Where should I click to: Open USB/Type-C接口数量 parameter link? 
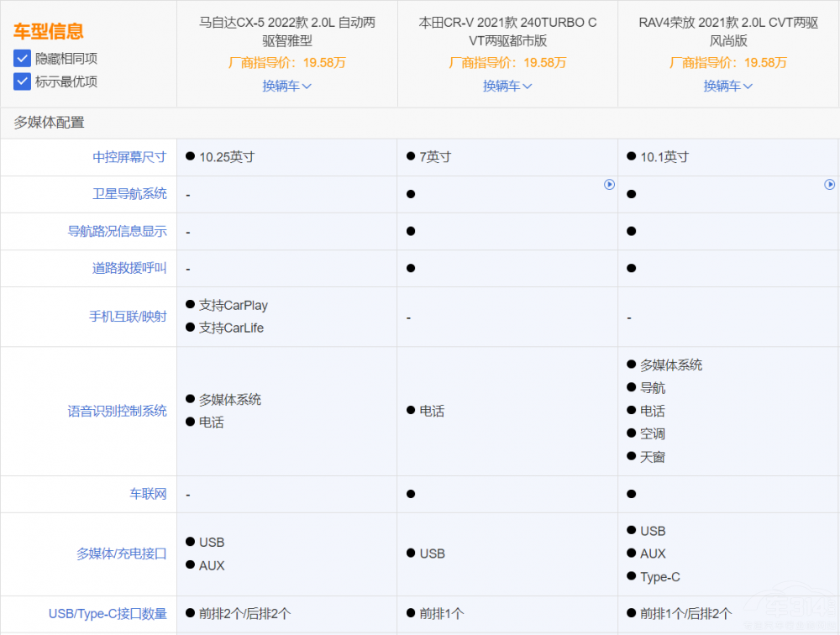tap(108, 614)
